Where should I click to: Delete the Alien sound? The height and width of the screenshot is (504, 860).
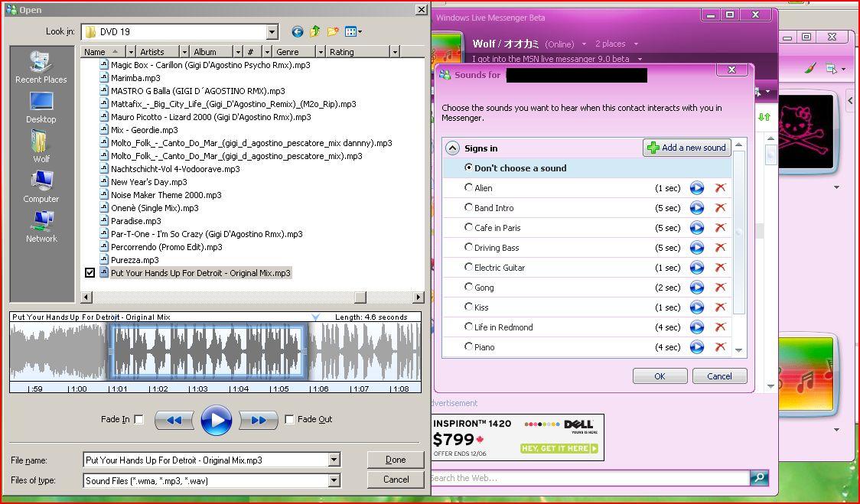pyautogui.click(x=720, y=188)
